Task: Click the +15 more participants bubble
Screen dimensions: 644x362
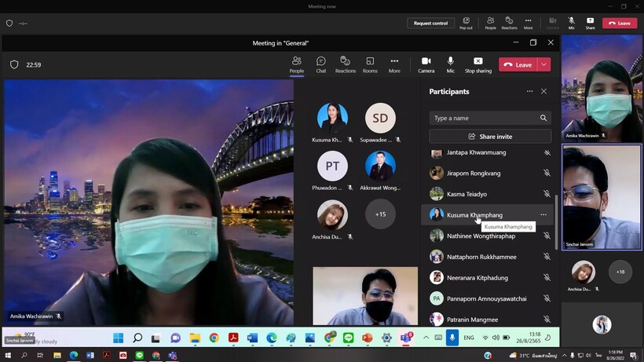Action: pyautogui.click(x=380, y=214)
